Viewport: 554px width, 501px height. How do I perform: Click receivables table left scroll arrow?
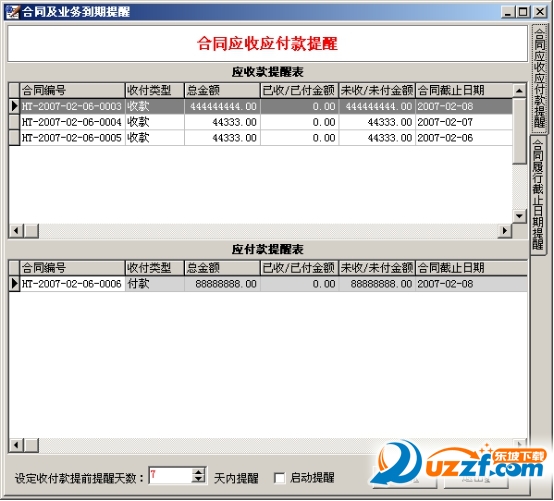tap(16, 231)
